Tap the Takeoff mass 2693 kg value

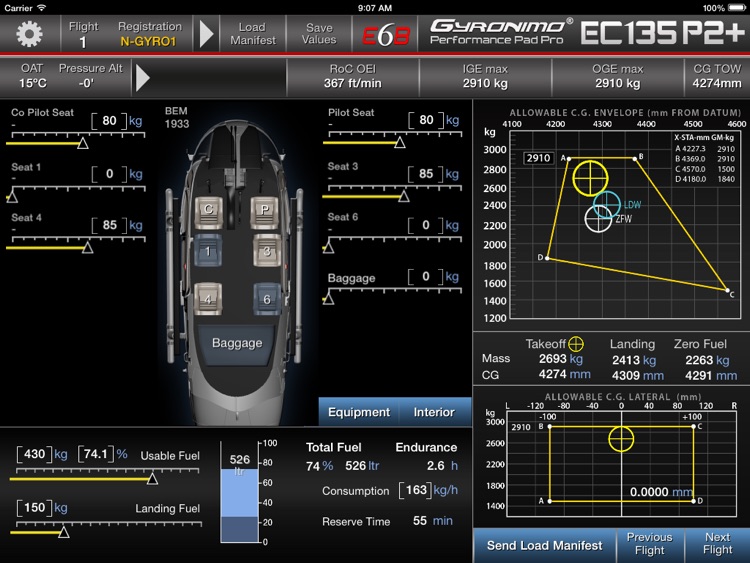coord(561,359)
